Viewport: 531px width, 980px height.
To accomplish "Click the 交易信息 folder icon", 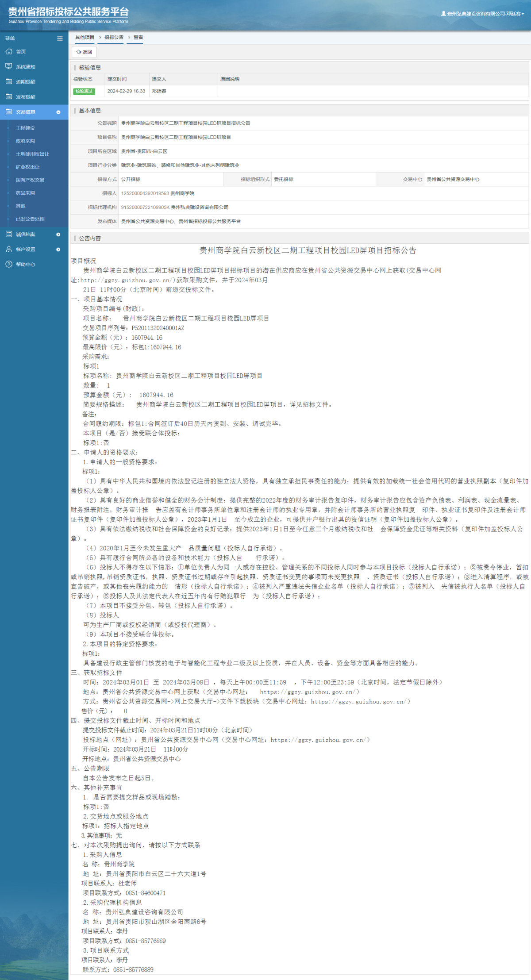I will click(x=9, y=112).
